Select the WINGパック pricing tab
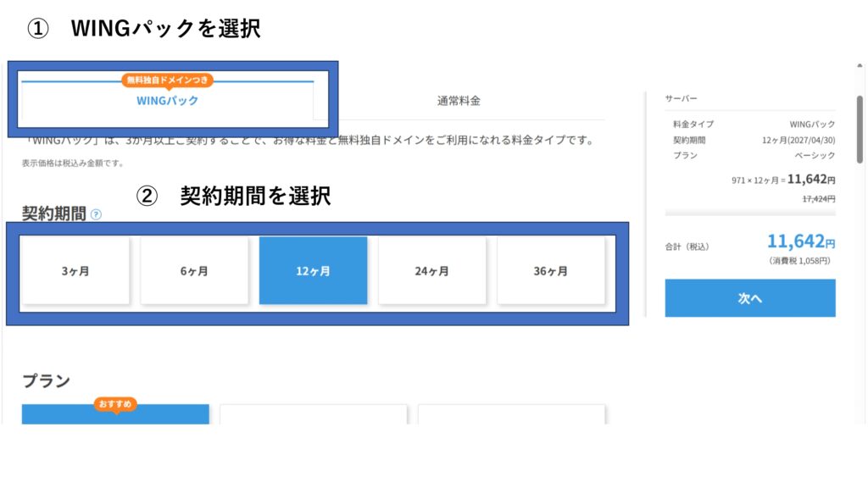 (167, 100)
